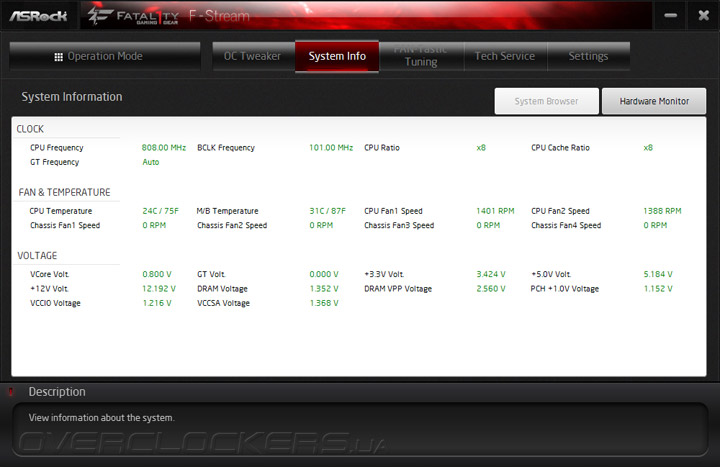This screenshot has width=720, height=467.
Task: Click the 1.216 V value
Action: [x=157, y=303]
